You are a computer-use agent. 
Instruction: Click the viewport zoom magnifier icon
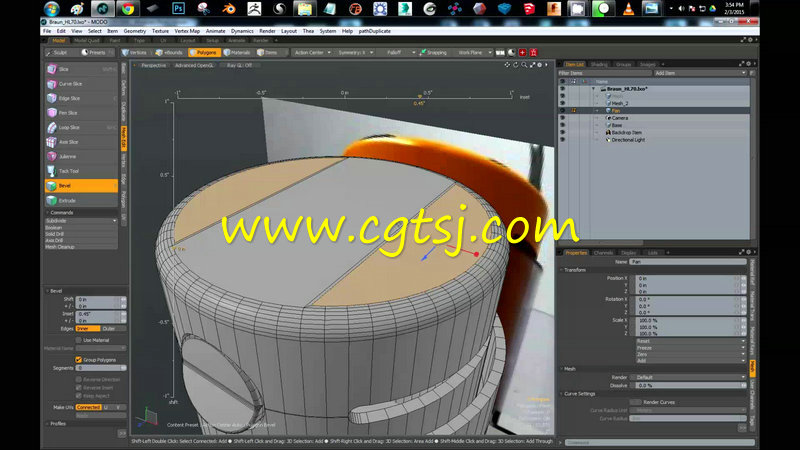pyautogui.click(x=524, y=65)
